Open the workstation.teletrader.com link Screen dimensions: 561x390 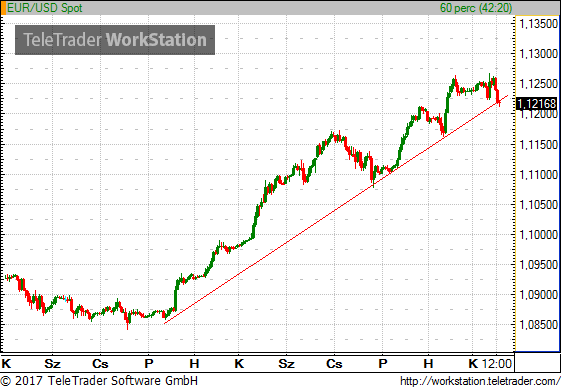click(x=480, y=381)
